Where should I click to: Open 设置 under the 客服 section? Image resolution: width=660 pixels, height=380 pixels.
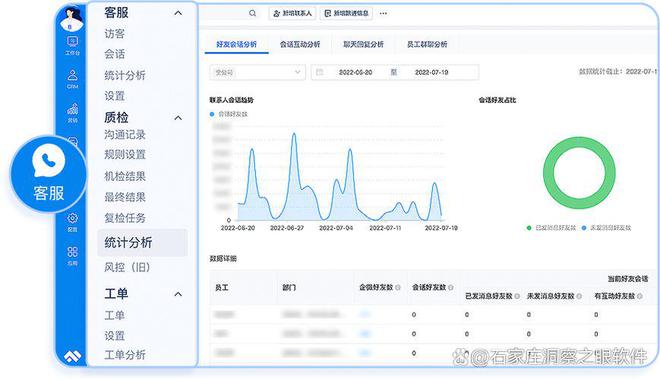(114, 96)
